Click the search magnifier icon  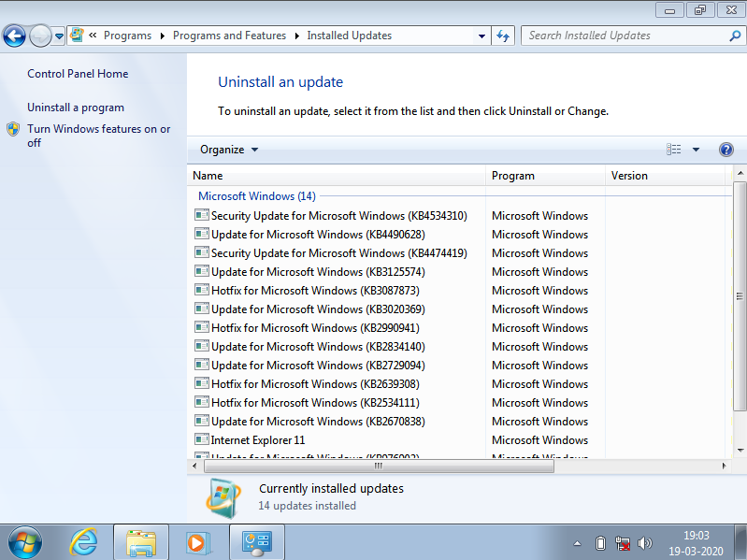tap(735, 36)
